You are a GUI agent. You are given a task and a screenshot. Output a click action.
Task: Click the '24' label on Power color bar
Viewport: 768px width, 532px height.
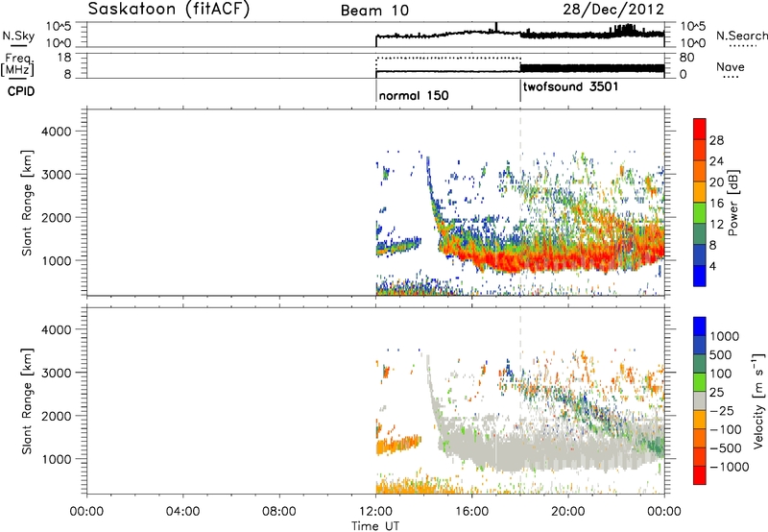716,161
